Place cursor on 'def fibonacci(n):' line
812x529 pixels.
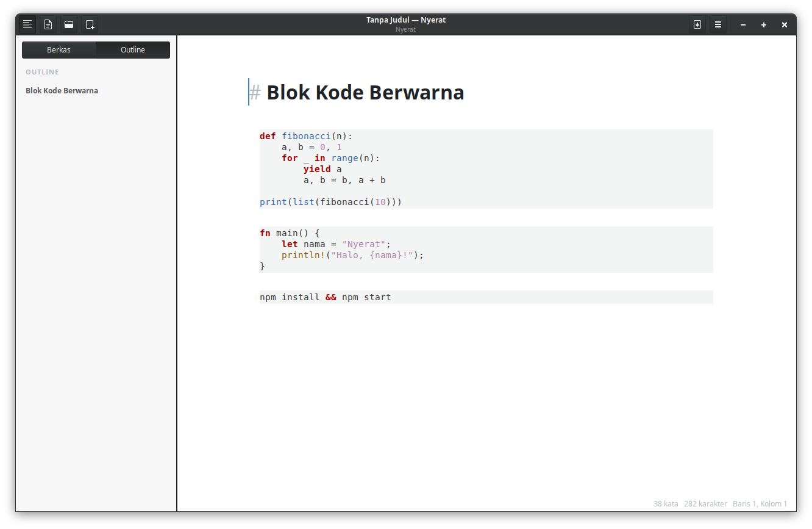pos(306,136)
